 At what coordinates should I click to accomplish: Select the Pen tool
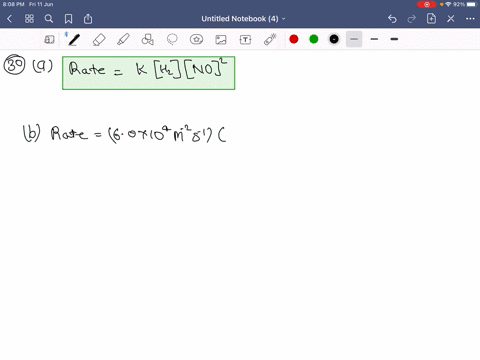(74, 40)
